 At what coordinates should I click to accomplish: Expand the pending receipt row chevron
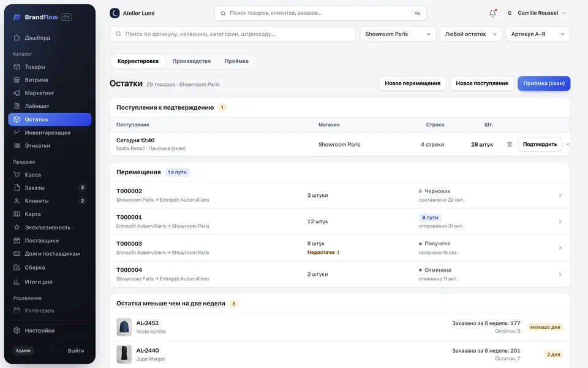point(567,144)
